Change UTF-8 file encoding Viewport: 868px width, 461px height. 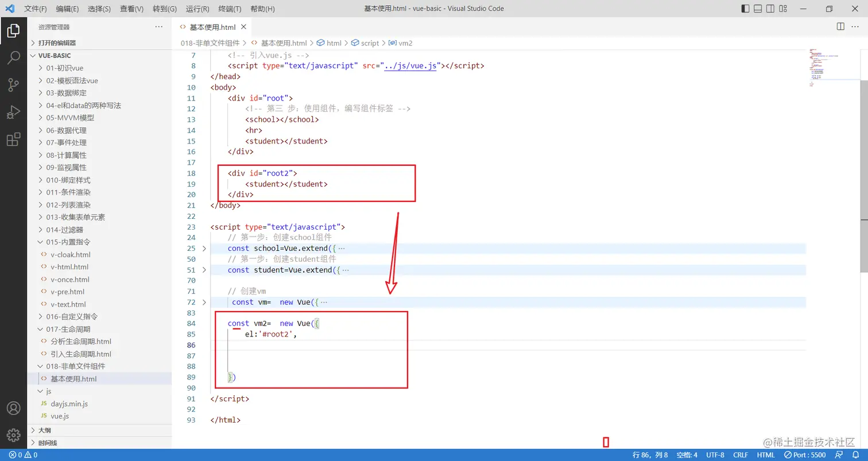715,455
